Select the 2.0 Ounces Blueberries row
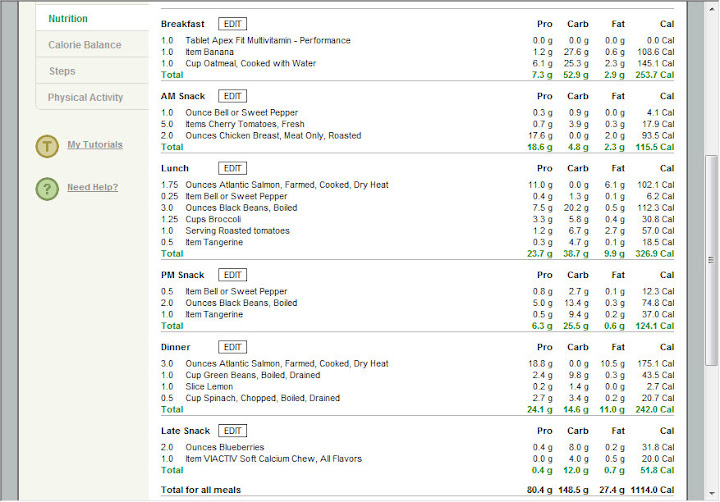Image resolution: width=720 pixels, height=502 pixels. [x=417, y=447]
